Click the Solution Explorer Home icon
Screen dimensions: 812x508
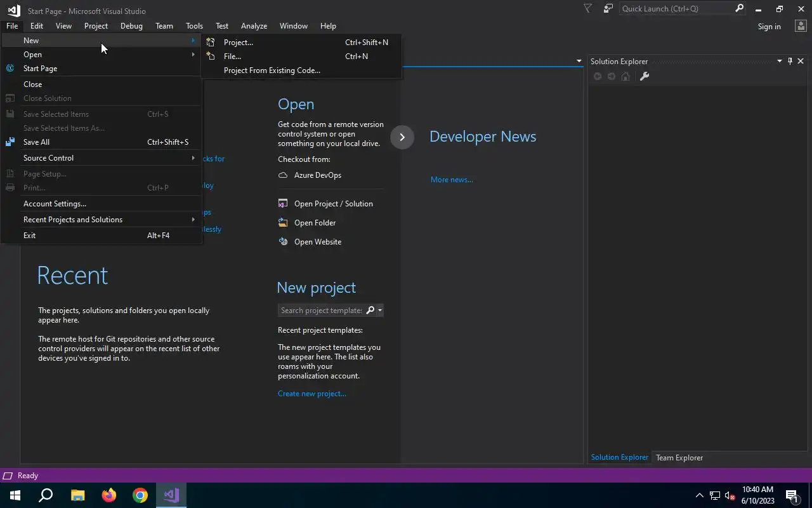point(625,76)
